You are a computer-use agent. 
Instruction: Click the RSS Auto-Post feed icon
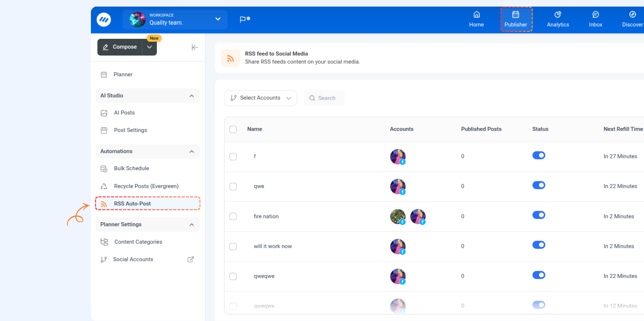pos(104,204)
